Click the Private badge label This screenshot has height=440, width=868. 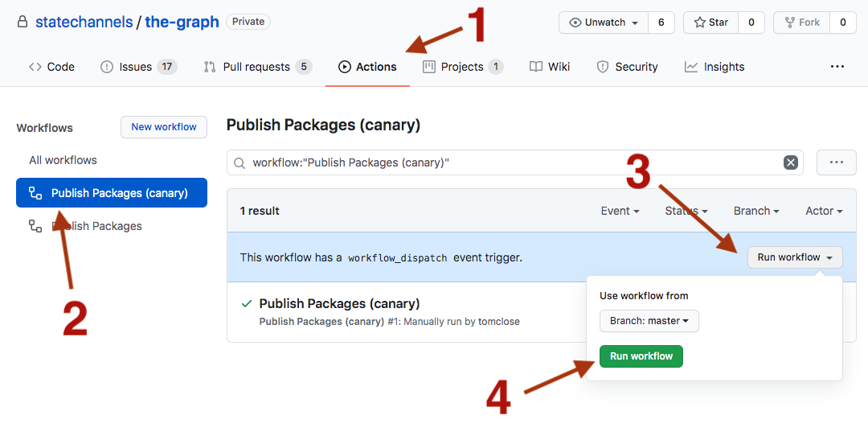[248, 22]
